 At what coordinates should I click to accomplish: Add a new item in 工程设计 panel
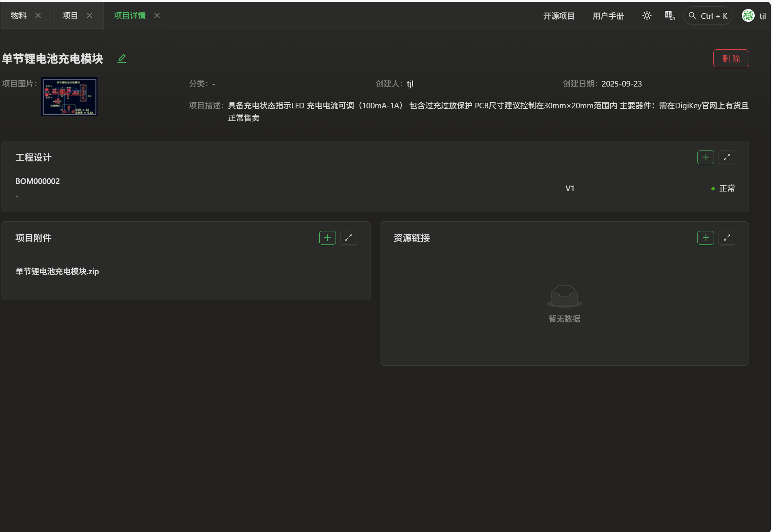point(705,157)
